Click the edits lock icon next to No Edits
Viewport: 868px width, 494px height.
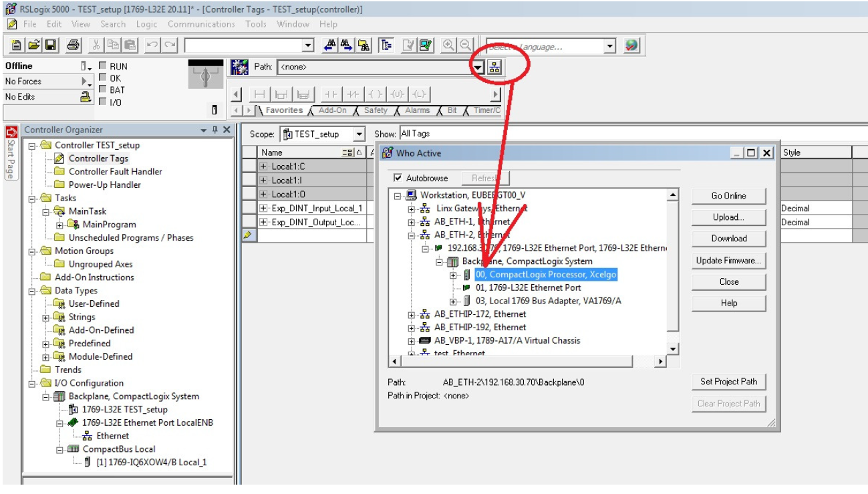click(86, 96)
